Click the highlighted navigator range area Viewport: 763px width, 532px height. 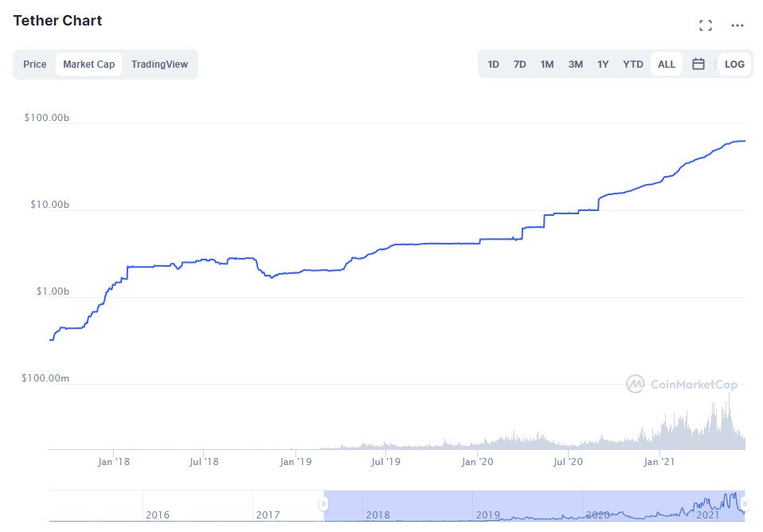pos(534,506)
